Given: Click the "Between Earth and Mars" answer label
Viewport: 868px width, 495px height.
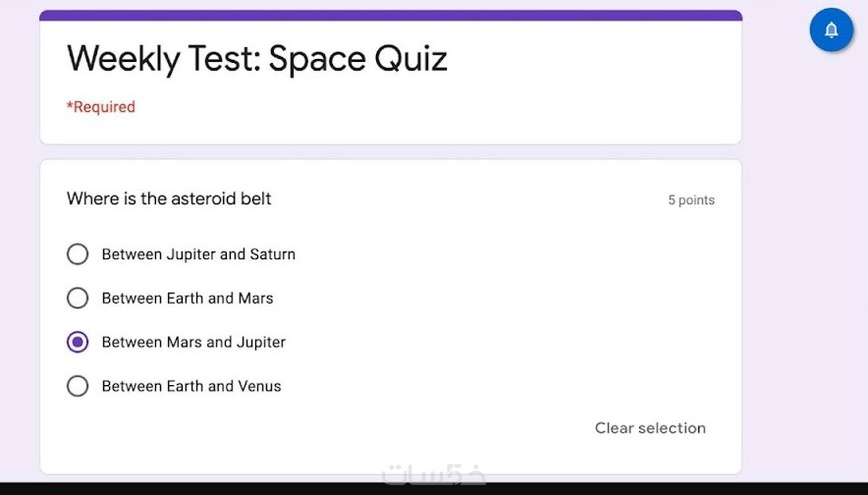Looking at the screenshot, I should coord(187,298).
